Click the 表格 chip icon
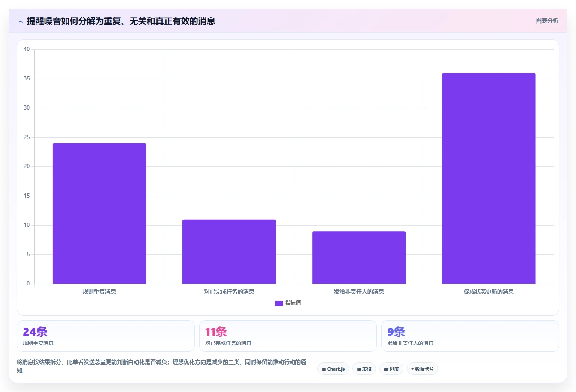This screenshot has width=576, height=392. point(359,369)
